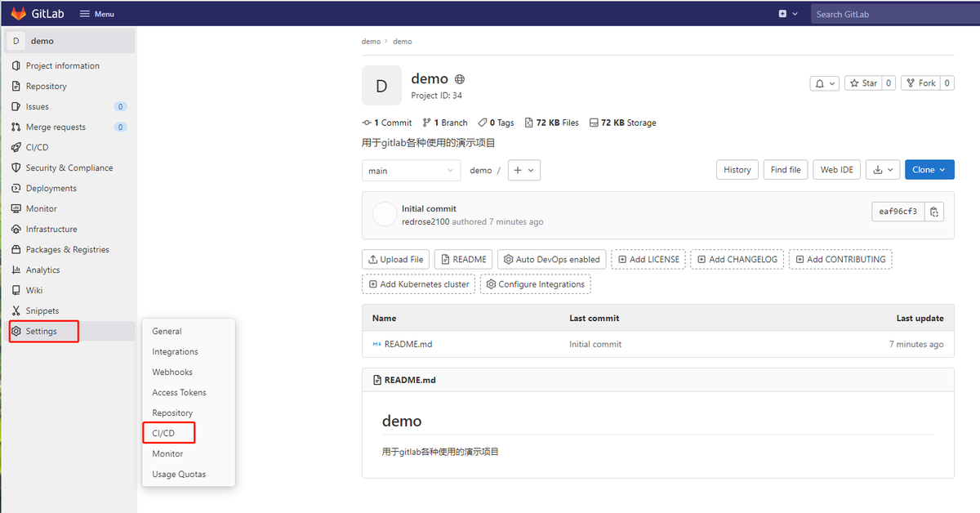Click Configure Integrations button
980x513 pixels.
point(536,284)
